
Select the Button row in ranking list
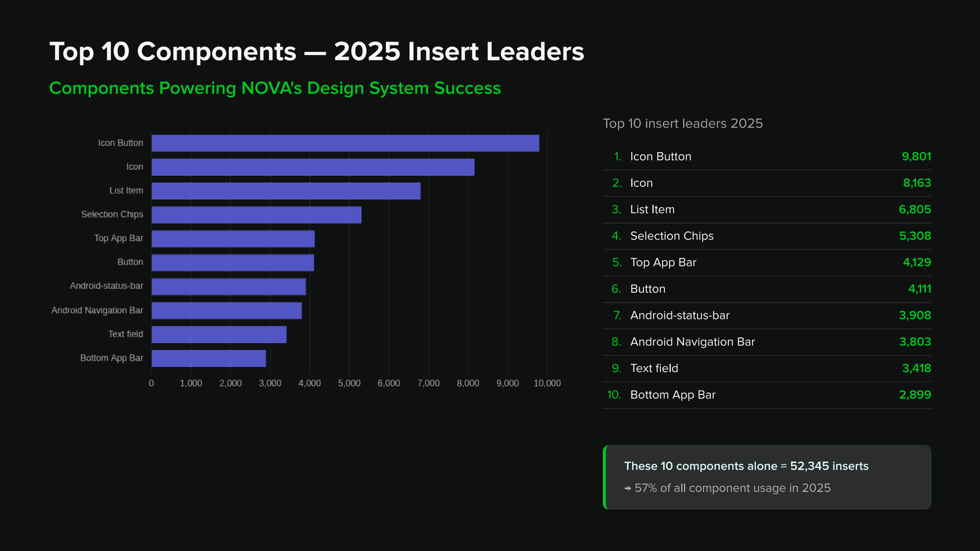767,289
